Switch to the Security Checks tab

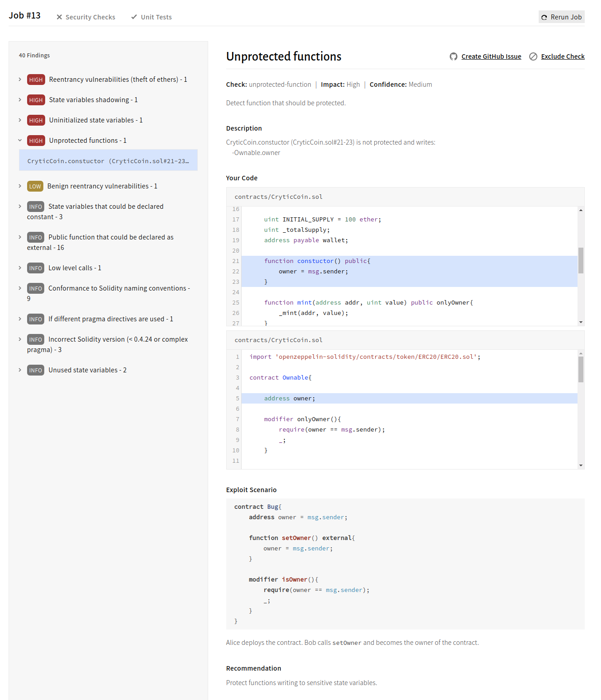click(90, 17)
